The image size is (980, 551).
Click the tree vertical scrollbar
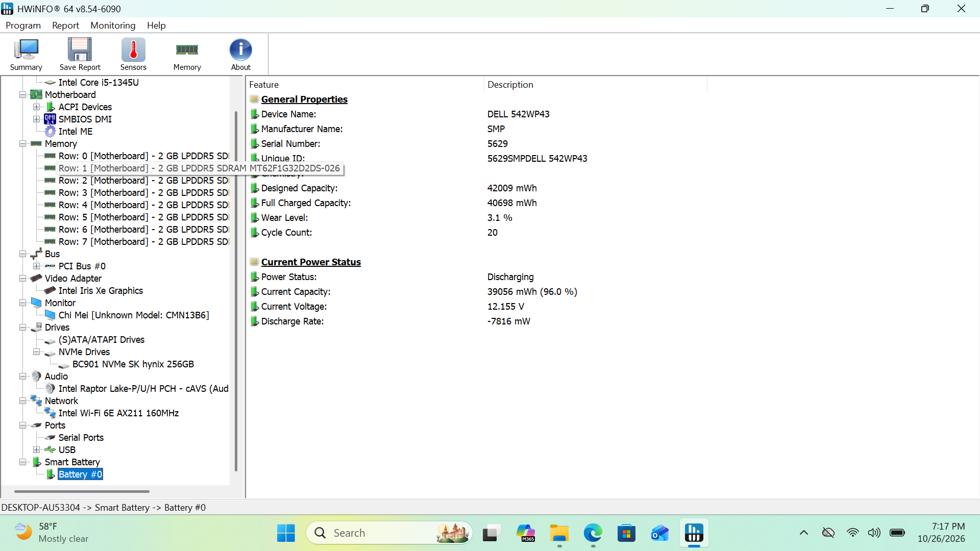click(236, 291)
